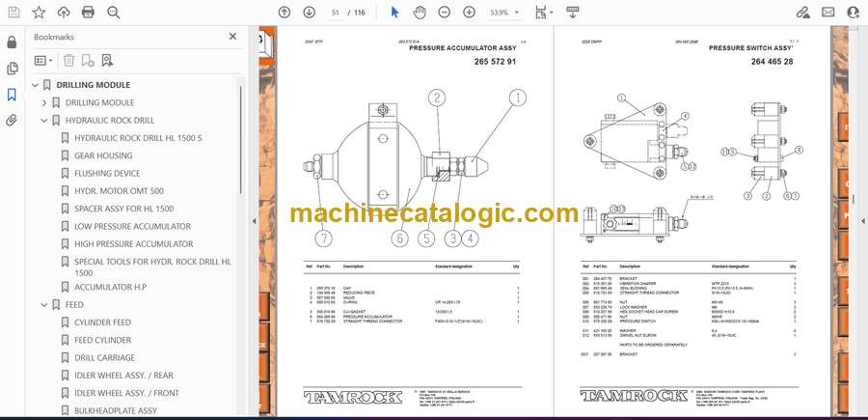Image resolution: width=868 pixels, height=420 pixels.
Task: Click part number 264 465 28
Action: (772, 62)
